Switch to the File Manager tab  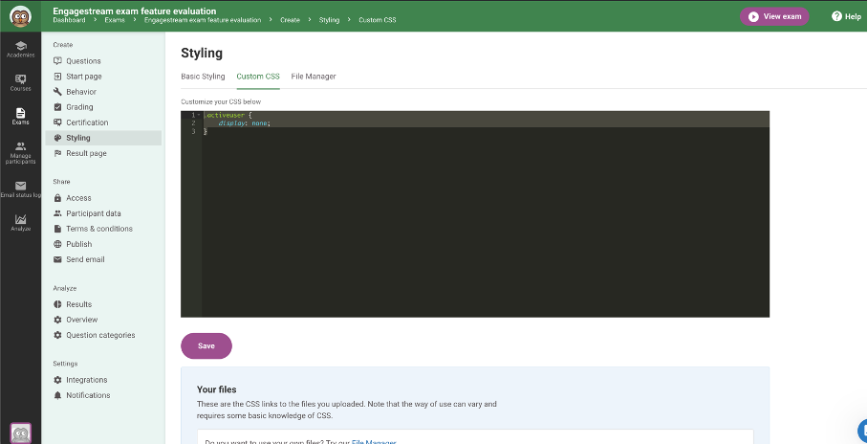(314, 77)
